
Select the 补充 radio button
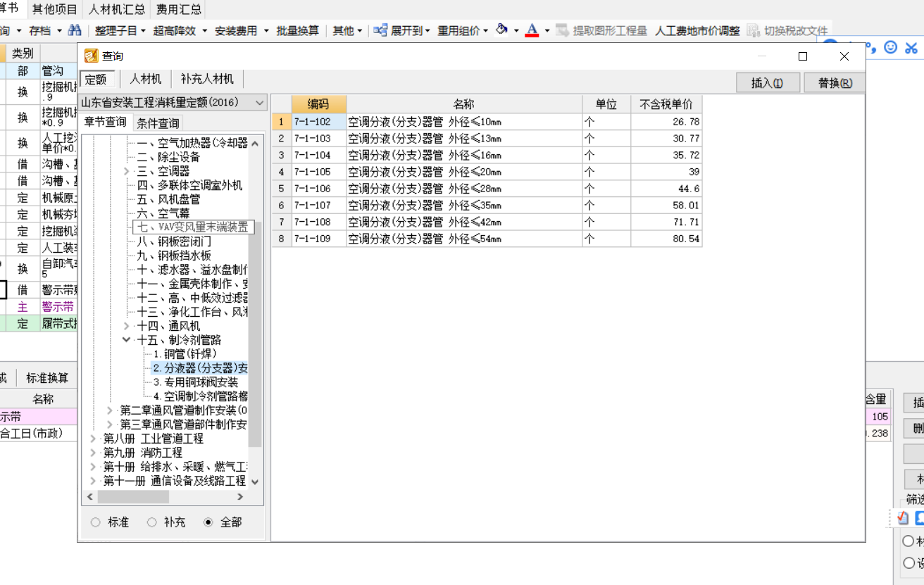pos(152,522)
